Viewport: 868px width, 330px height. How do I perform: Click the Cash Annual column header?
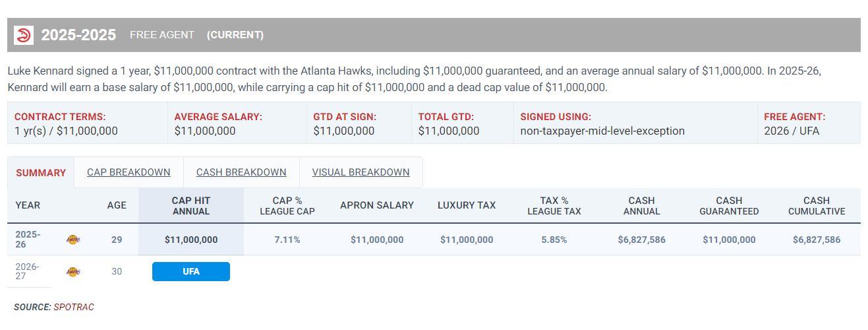pyautogui.click(x=641, y=206)
